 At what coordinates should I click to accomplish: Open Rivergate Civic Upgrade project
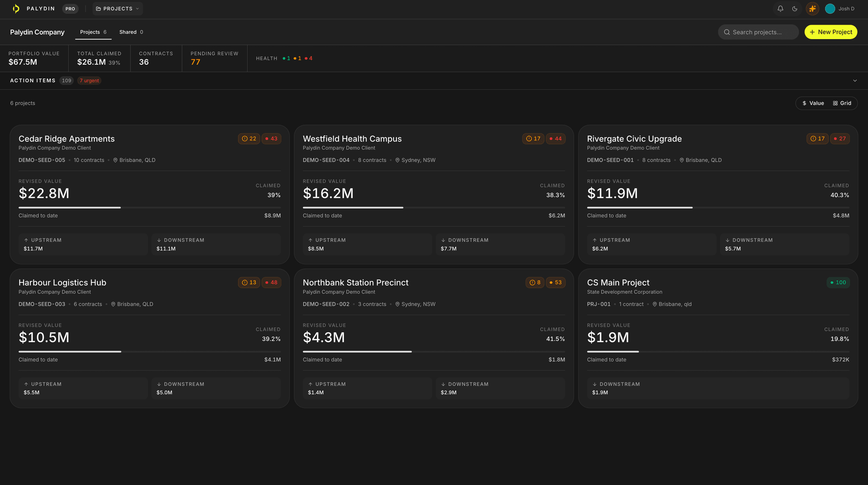[634, 139]
